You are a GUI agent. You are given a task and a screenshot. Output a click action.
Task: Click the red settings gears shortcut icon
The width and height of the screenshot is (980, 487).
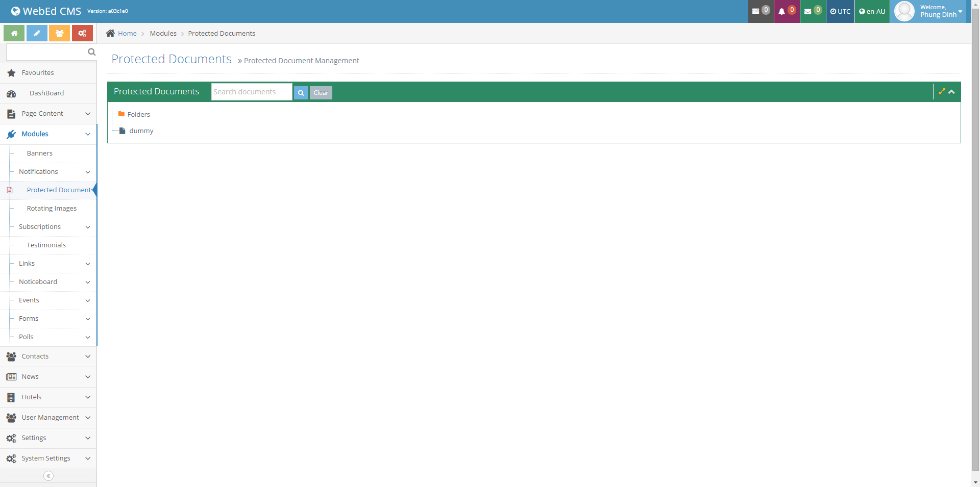82,34
